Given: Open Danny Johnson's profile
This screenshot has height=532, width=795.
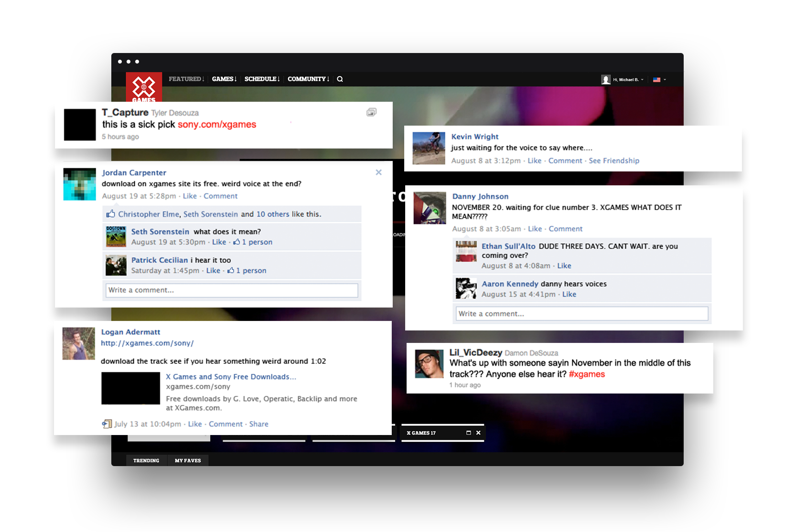Looking at the screenshot, I should coord(480,196).
